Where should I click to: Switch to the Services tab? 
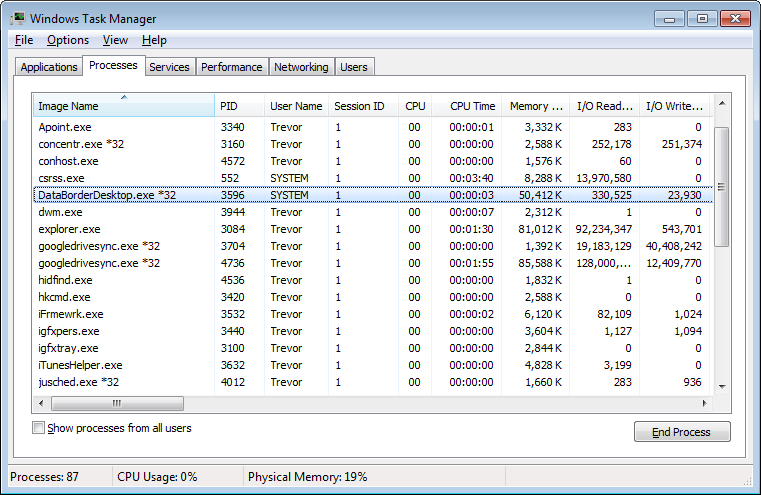pos(169,67)
